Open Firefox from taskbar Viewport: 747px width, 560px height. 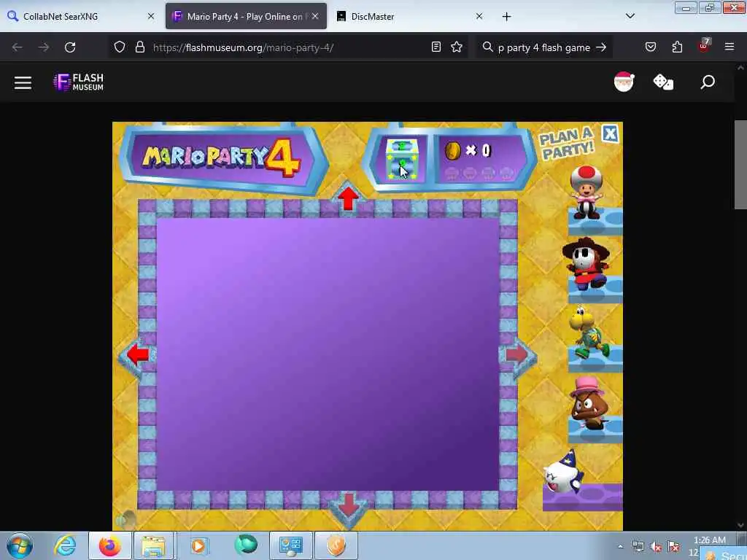tap(109, 545)
